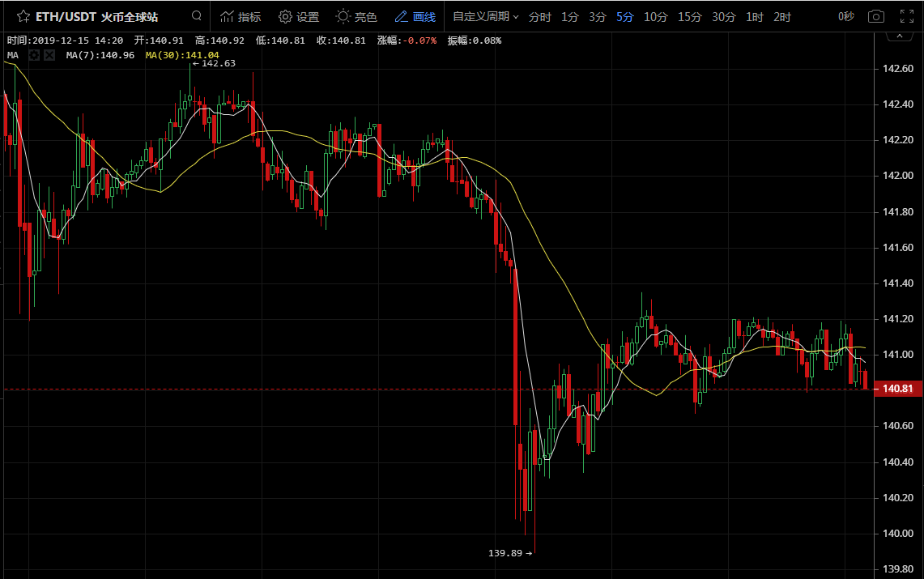Click the 0秒 refresh countdown

[x=846, y=16]
